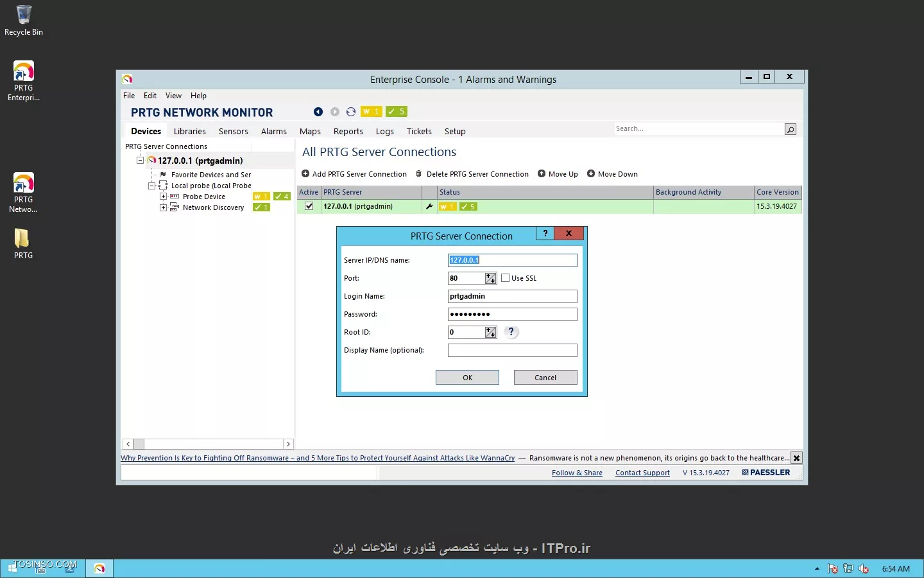Screen dimensions: 924x578
Task: Switch to the Logs tab
Action: tap(385, 131)
